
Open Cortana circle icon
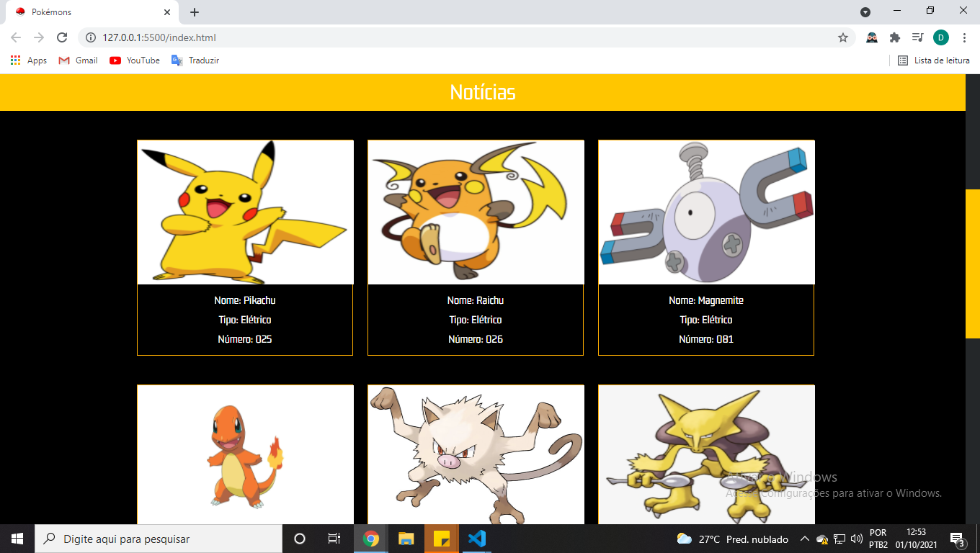pyautogui.click(x=300, y=539)
